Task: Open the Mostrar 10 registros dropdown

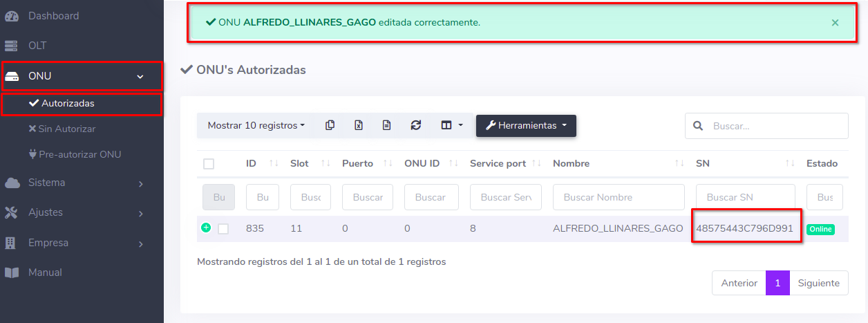Action: click(x=256, y=125)
